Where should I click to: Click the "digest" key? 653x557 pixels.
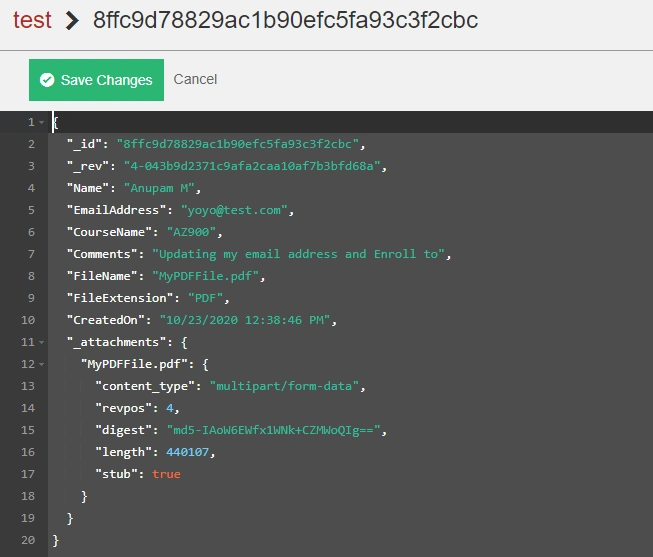point(123,430)
